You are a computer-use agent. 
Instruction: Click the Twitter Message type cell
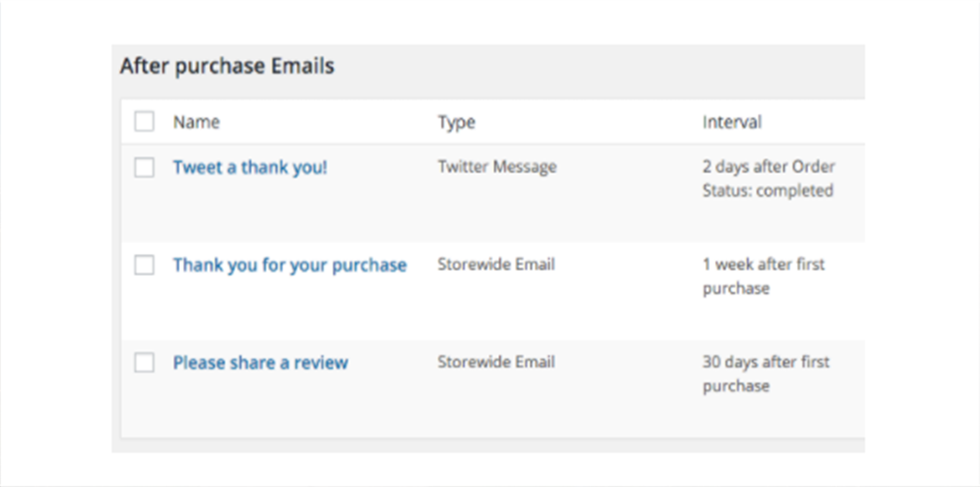(497, 167)
